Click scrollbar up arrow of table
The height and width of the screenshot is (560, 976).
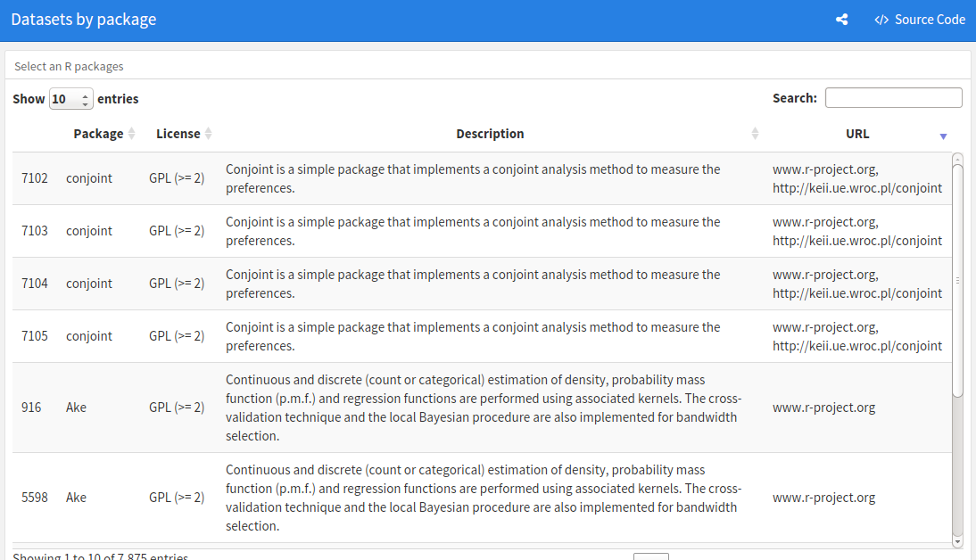(x=957, y=159)
